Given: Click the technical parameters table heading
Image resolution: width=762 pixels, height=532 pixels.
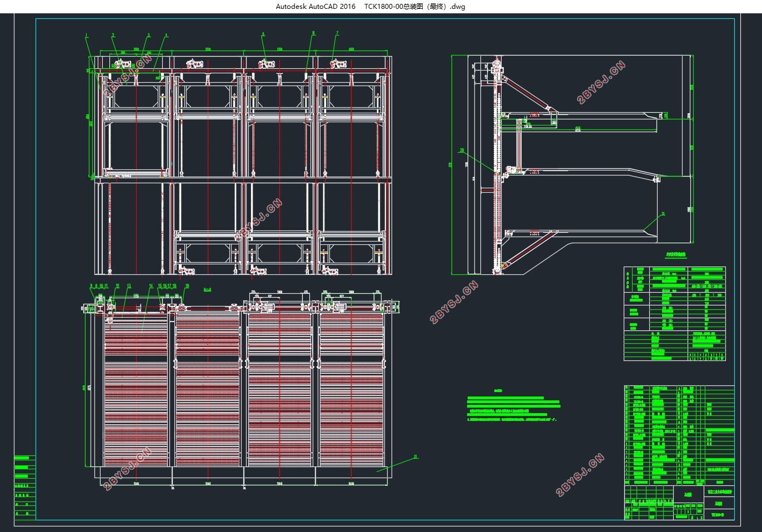Looking at the screenshot, I should [676, 255].
